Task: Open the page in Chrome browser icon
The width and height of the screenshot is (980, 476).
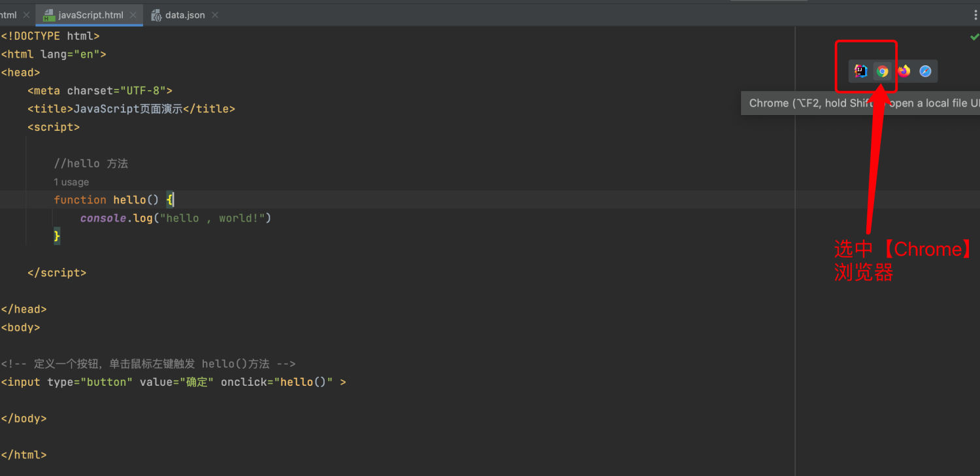Action: coord(883,71)
